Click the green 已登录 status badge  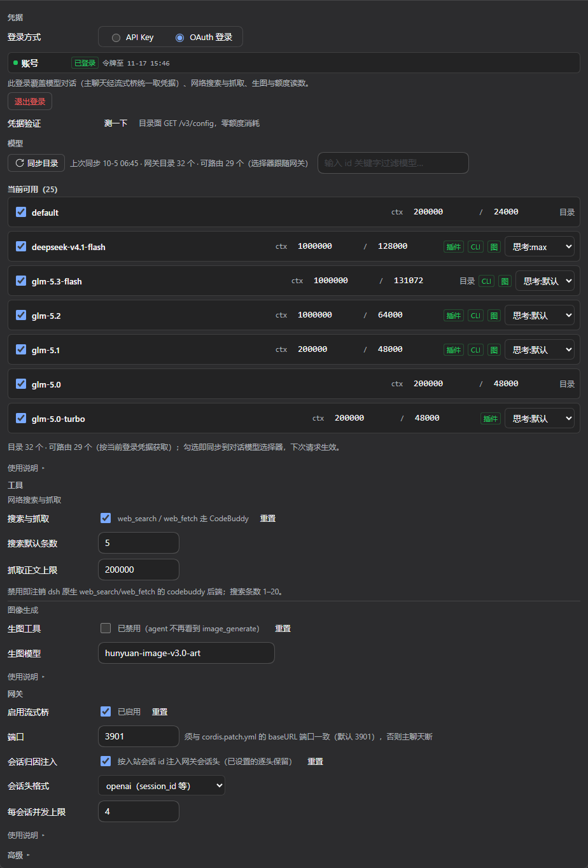click(85, 63)
